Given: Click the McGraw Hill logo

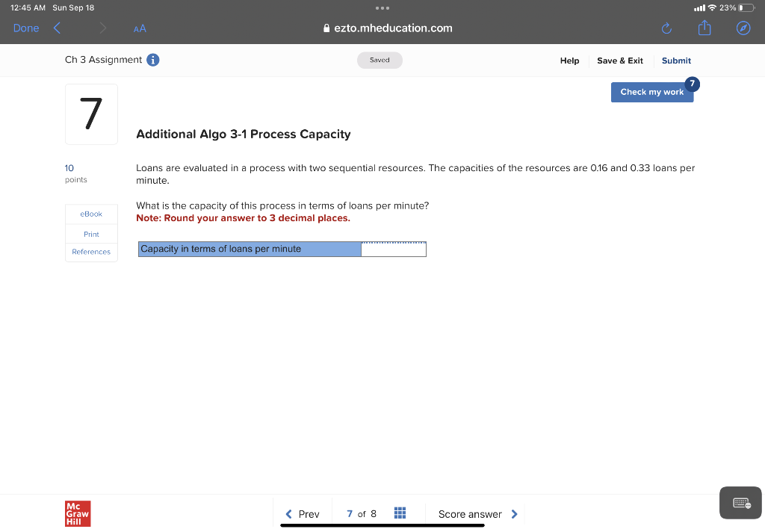Looking at the screenshot, I should point(77,513).
